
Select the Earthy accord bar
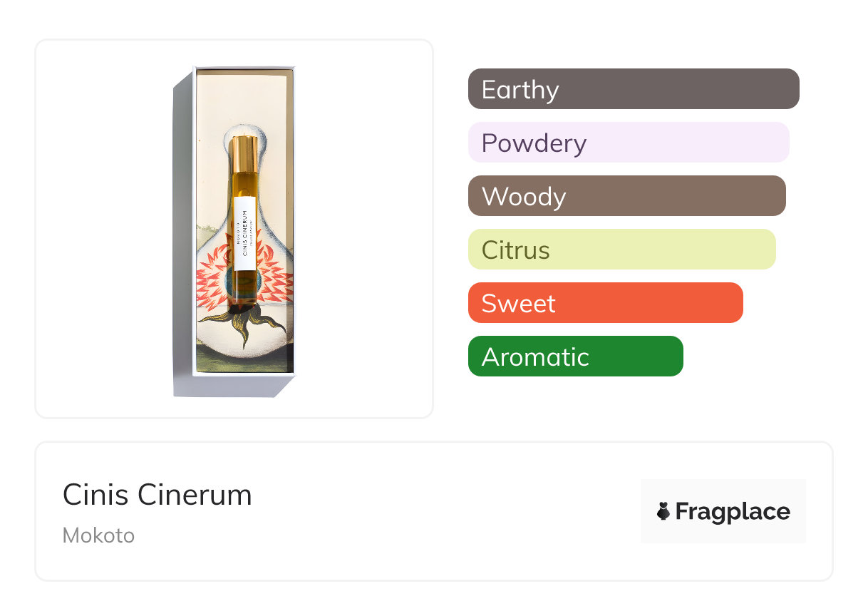point(634,89)
